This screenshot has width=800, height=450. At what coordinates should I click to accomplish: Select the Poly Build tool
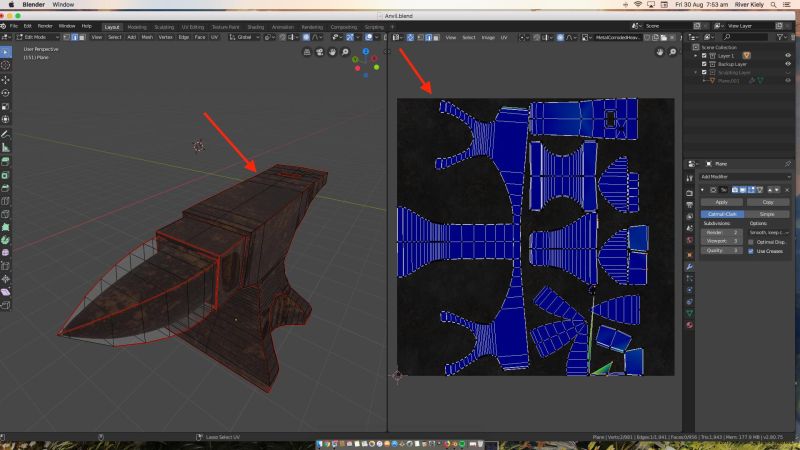[6, 227]
